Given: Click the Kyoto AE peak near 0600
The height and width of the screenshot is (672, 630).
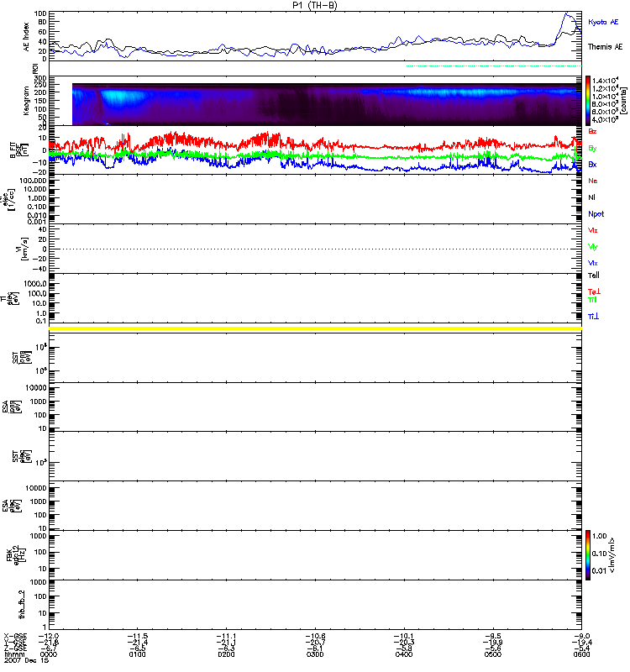Looking at the screenshot, I should [x=566, y=14].
